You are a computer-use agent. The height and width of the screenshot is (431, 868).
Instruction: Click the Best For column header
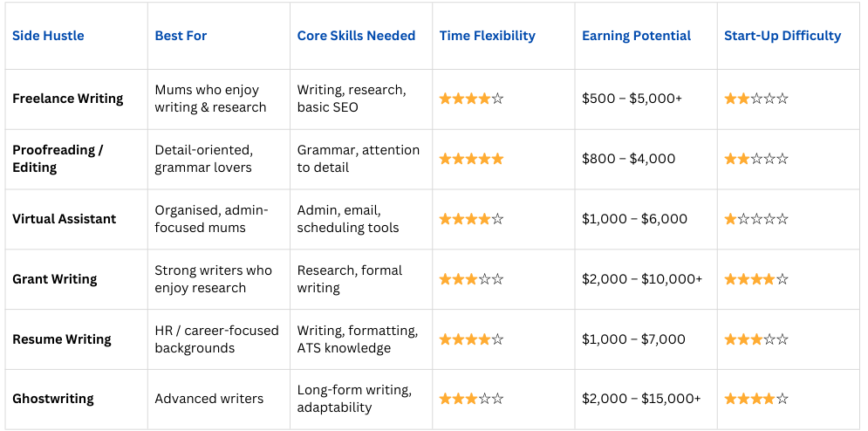coord(181,36)
